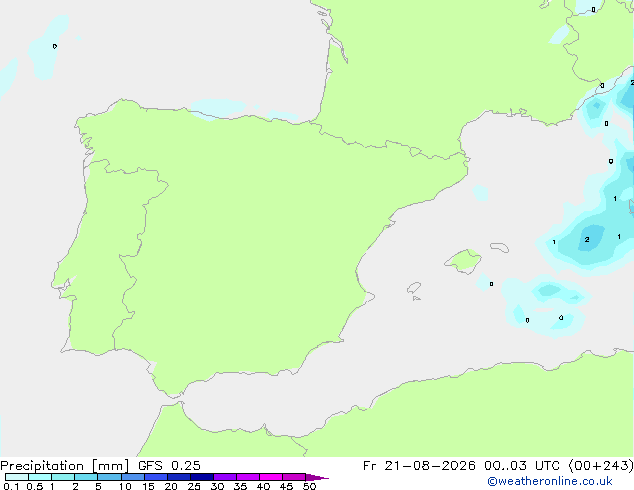Click the "GFS 0.25" model label
634x490 pixels.
pos(169,466)
